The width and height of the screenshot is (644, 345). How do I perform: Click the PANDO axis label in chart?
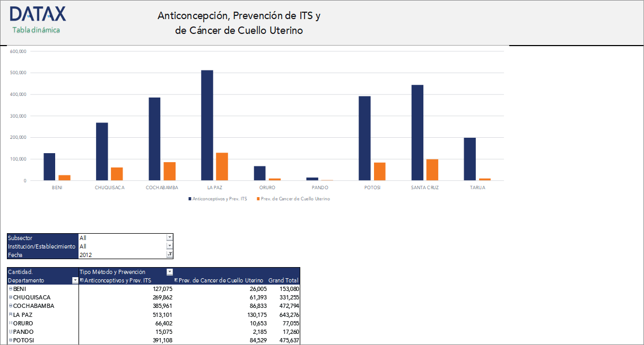pos(320,188)
